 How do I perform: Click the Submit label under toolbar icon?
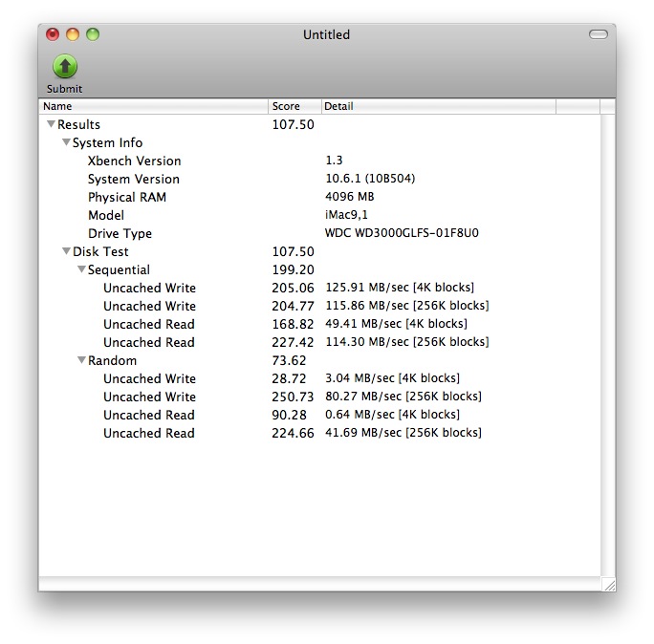(x=64, y=89)
